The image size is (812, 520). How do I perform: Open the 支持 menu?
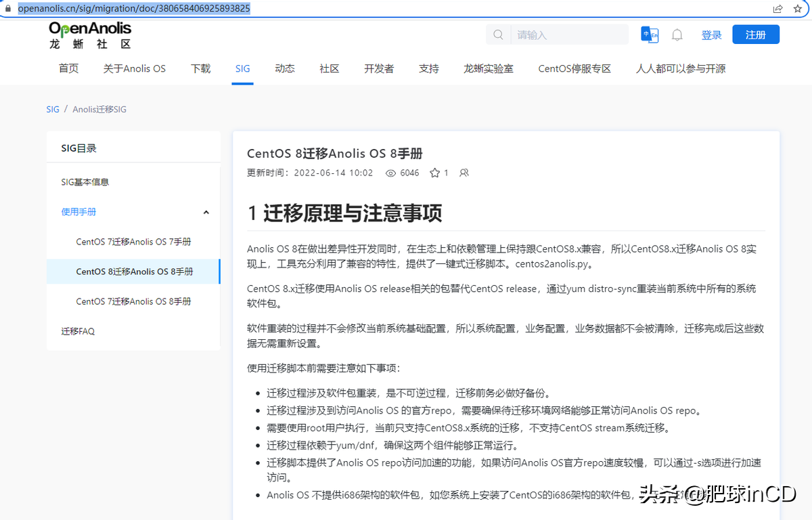tap(429, 68)
